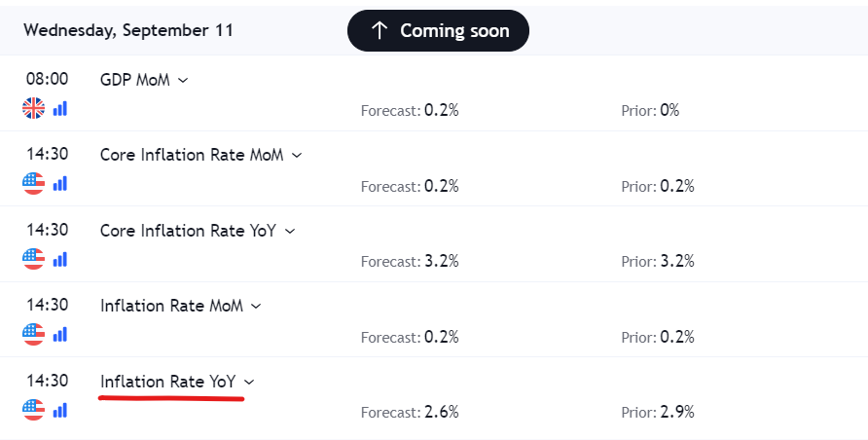This screenshot has height=440, width=868.
Task: Click the US flag beside Inflation Rate YoY
Action: pos(33,410)
